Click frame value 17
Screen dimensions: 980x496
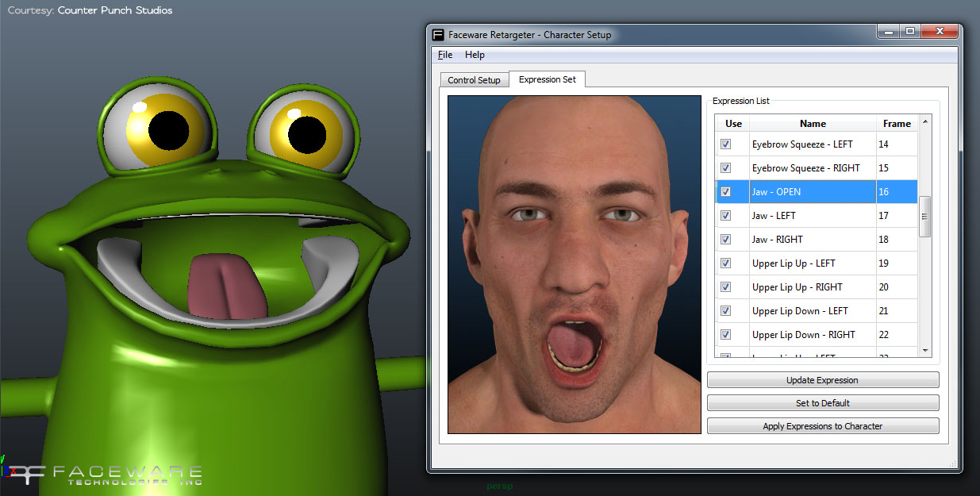coord(883,216)
